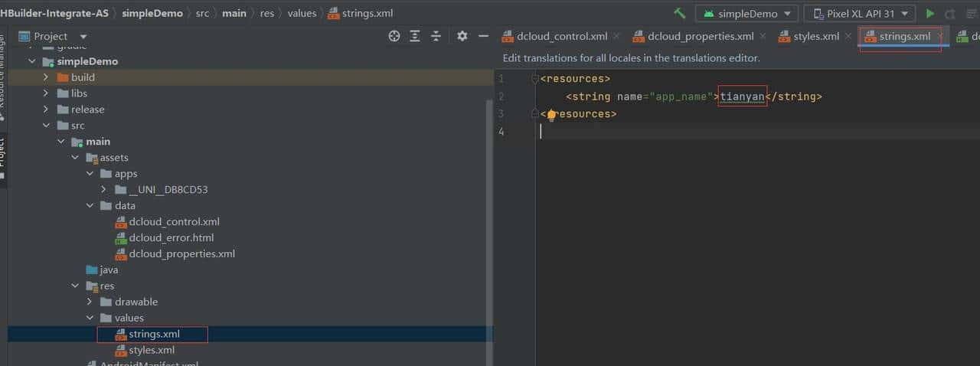
Task: Click the yellow lightbulb quick-fix icon
Action: pyautogui.click(x=550, y=115)
